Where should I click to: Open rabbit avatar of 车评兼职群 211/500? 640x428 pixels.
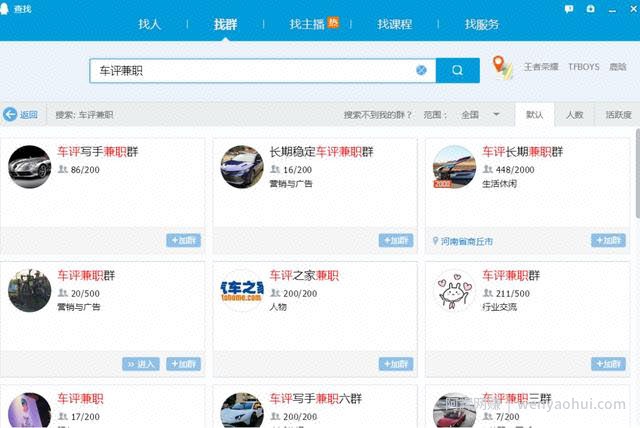tap(454, 291)
